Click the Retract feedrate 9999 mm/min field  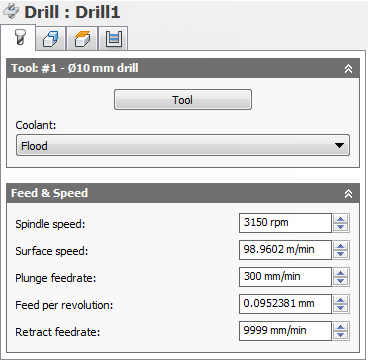[285, 331]
